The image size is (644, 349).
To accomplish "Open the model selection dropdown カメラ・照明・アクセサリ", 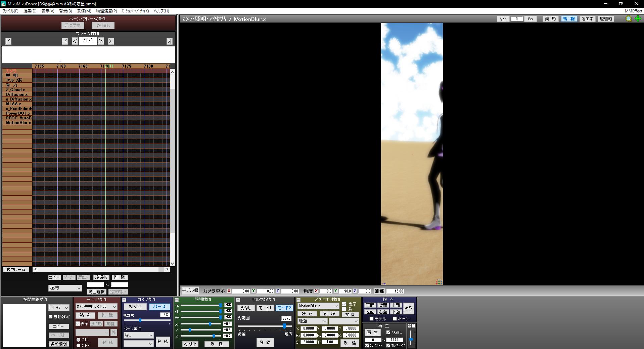I will pos(96,307).
